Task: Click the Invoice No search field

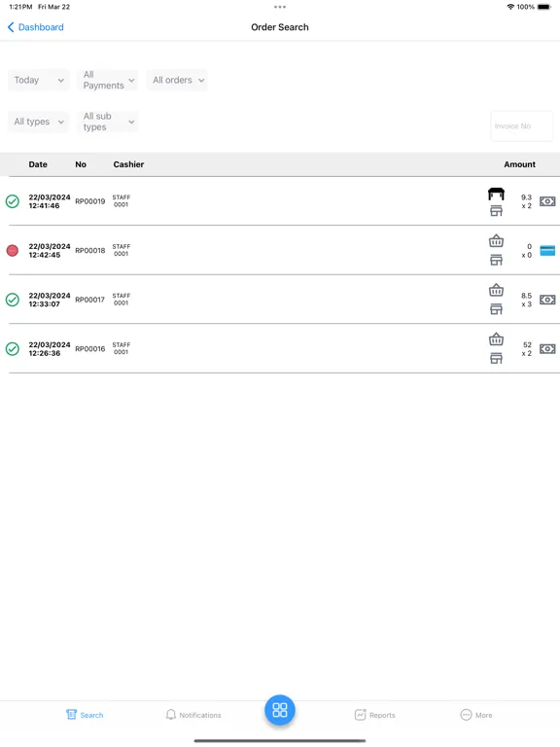Action: click(521, 126)
